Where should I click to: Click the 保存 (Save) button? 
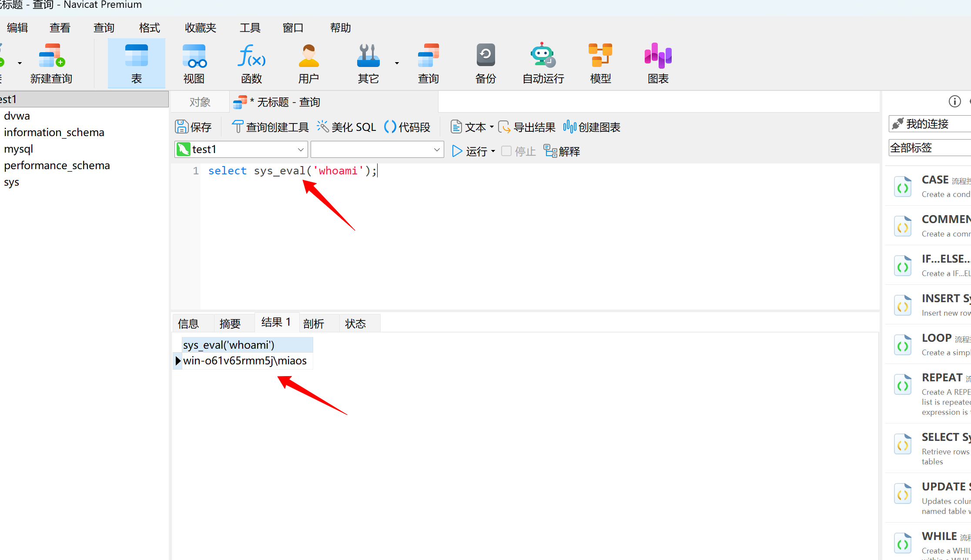tap(193, 127)
